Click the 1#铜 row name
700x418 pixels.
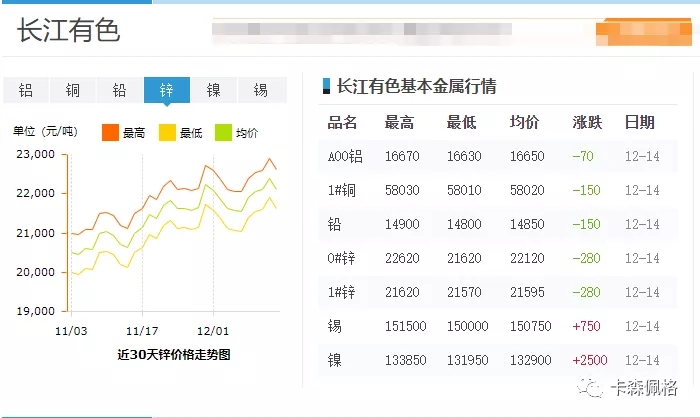[342, 190]
